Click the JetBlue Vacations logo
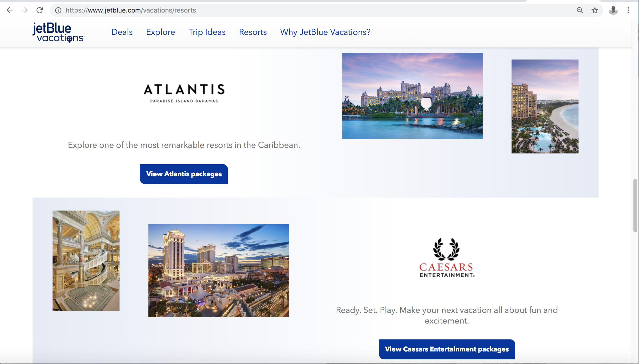The width and height of the screenshot is (639, 364). 58,32
